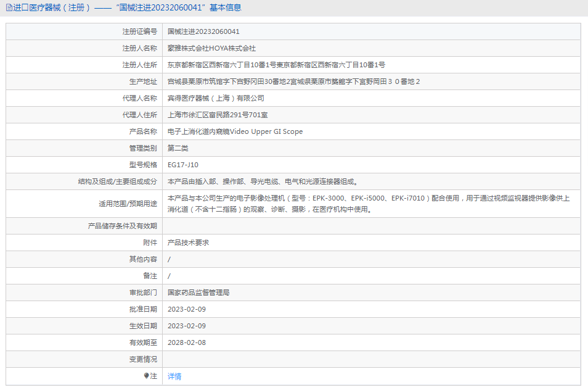
Task: Click the 代理人住所 label
Action: click(139, 115)
